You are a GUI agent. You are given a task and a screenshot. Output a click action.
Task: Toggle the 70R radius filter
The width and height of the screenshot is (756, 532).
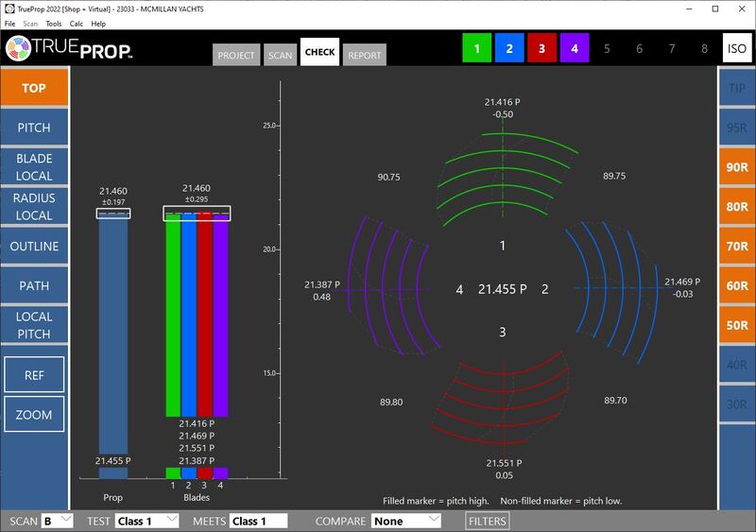click(x=736, y=246)
